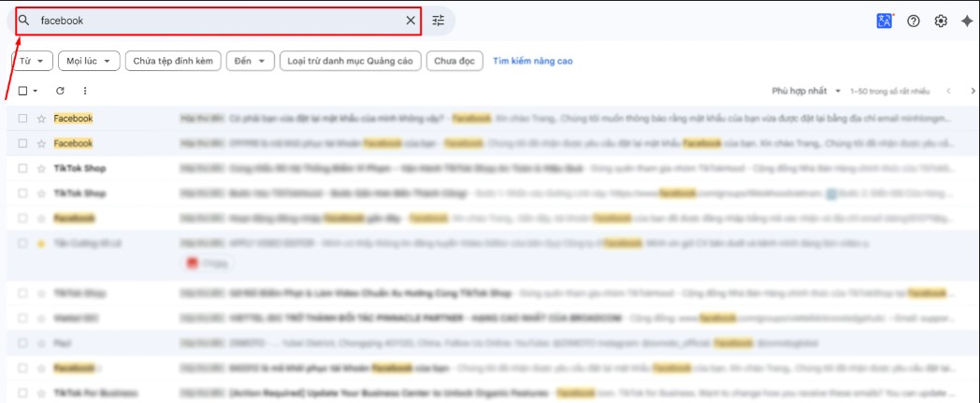Star the VIETTEL IDC Pinnacle Partner email
This screenshot has width=980, height=403.
[41, 319]
